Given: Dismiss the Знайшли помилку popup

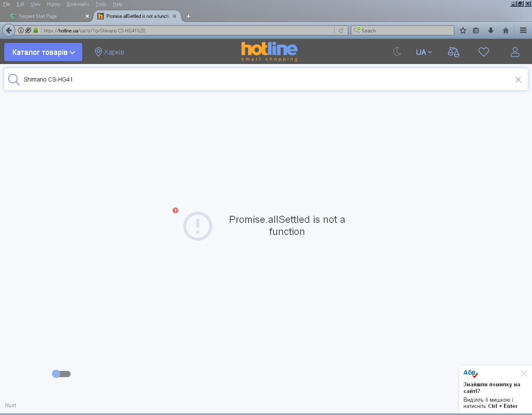Looking at the screenshot, I should (524, 373).
